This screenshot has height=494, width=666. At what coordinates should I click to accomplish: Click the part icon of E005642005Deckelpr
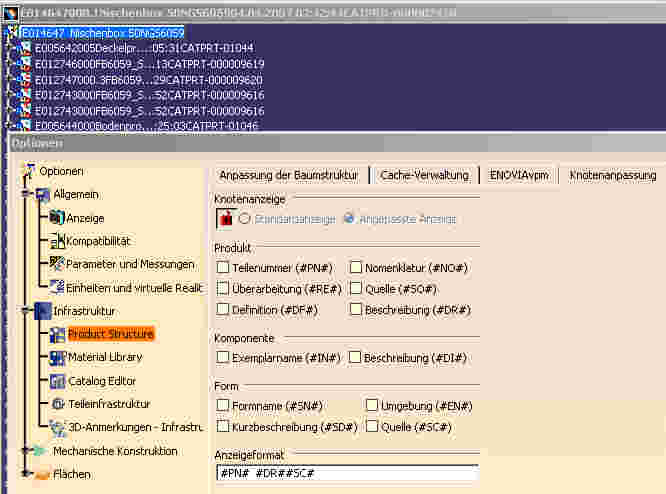25,48
